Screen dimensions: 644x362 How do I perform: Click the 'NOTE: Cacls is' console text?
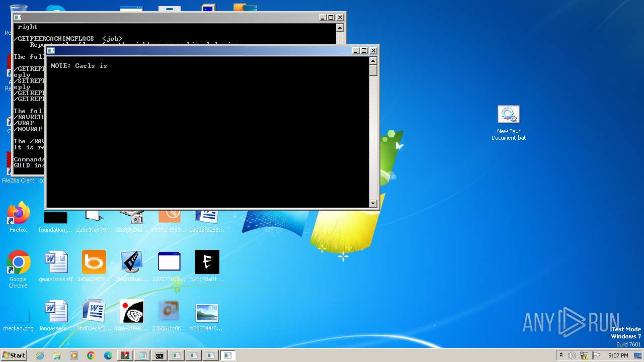(x=79, y=66)
